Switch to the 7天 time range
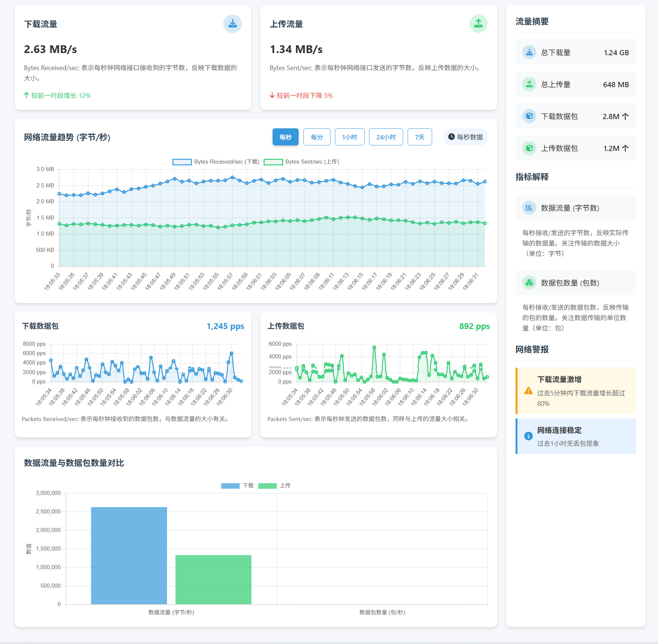 point(420,137)
